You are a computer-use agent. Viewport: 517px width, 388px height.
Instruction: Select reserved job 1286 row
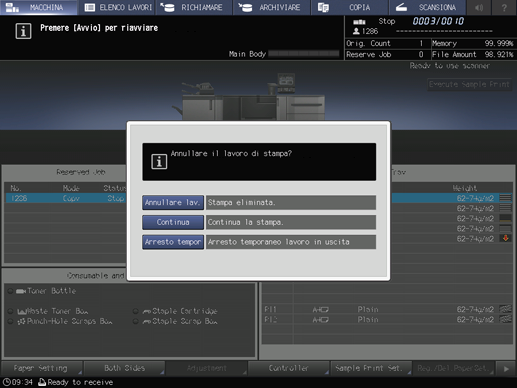tap(66, 198)
